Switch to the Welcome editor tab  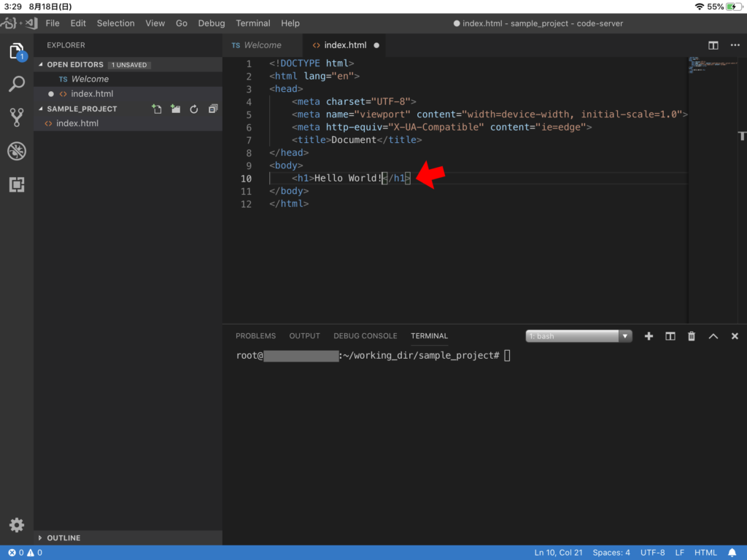click(x=262, y=45)
